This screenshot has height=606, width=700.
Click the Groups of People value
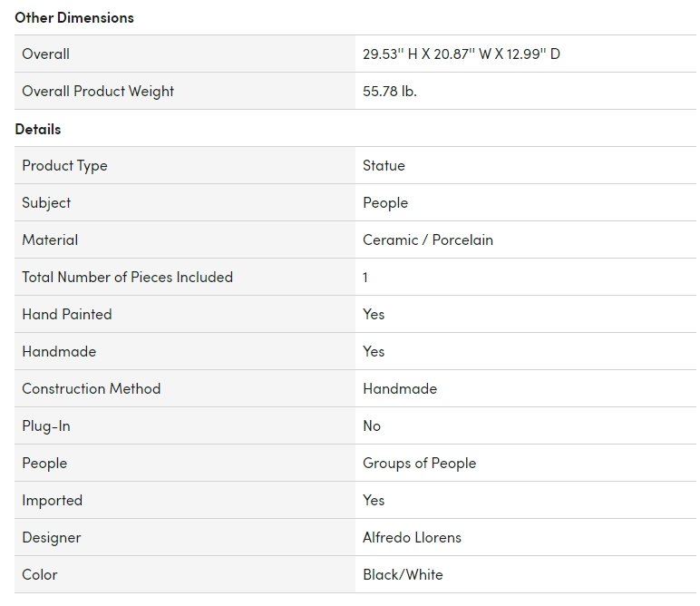(x=419, y=463)
